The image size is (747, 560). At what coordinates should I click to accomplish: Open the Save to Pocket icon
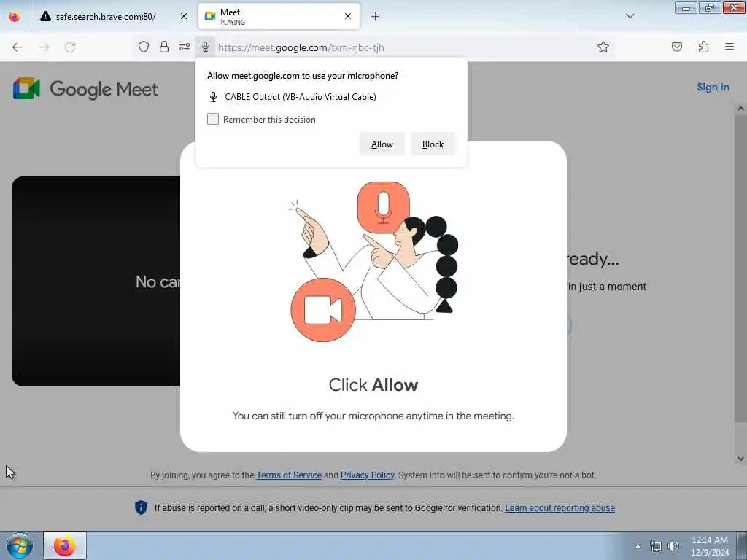tap(676, 47)
